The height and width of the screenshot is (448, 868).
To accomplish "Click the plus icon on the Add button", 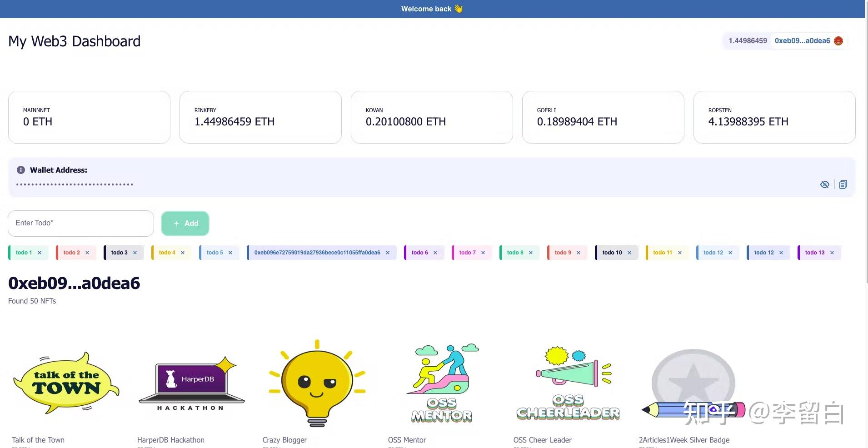I will (176, 223).
